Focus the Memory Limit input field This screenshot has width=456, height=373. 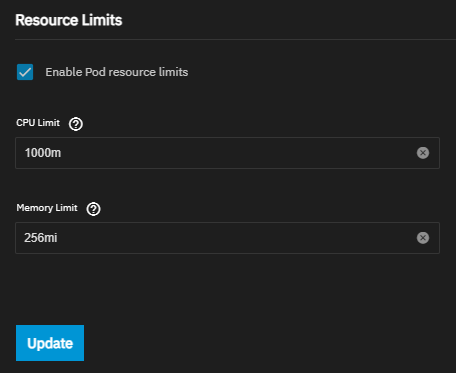pos(227,238)
